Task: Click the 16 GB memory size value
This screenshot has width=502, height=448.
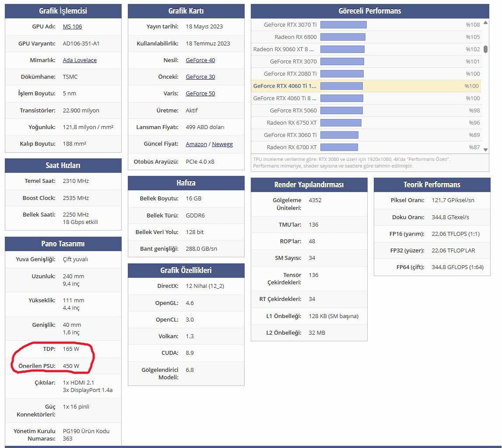Action: (193, 198)
